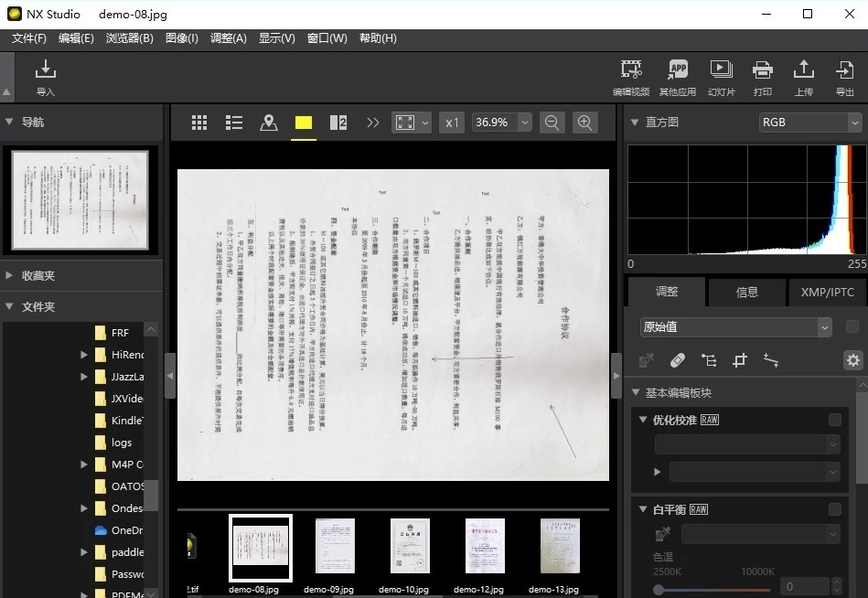868x598 pixels.
Task: Open the Crop tool
Action: (x=739, y=360)
